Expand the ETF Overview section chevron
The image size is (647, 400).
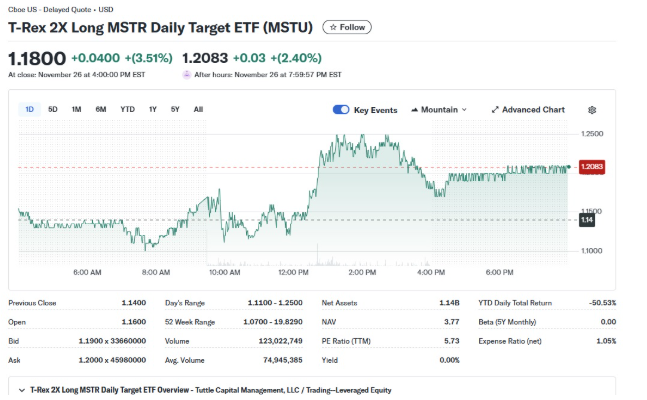(x=21, y=390)
